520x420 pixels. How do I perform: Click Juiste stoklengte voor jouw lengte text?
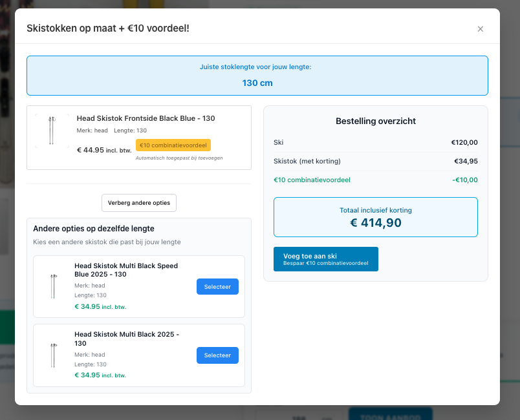tap(255, 67)
